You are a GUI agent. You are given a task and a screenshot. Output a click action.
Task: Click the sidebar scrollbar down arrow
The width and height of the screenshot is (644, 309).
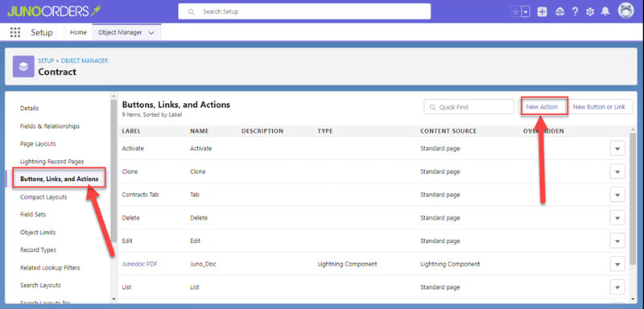(114, 299)
